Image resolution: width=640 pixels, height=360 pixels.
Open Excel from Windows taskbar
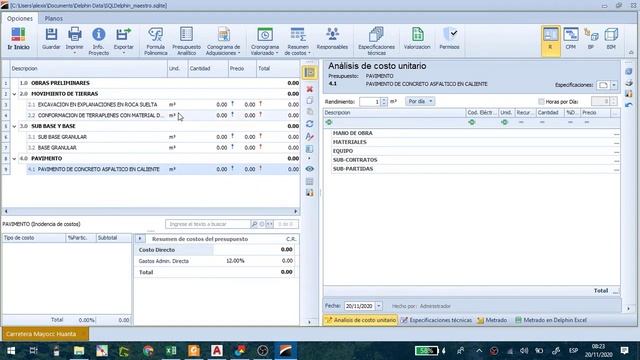pos(171,351)
